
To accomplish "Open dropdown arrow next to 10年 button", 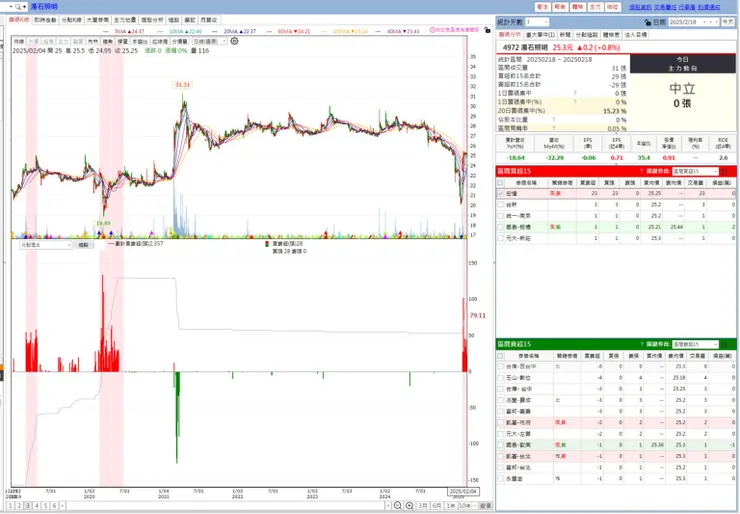I will 474,506.
